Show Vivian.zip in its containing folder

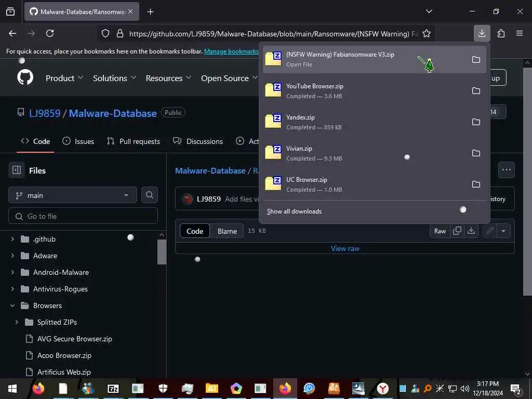476,153
